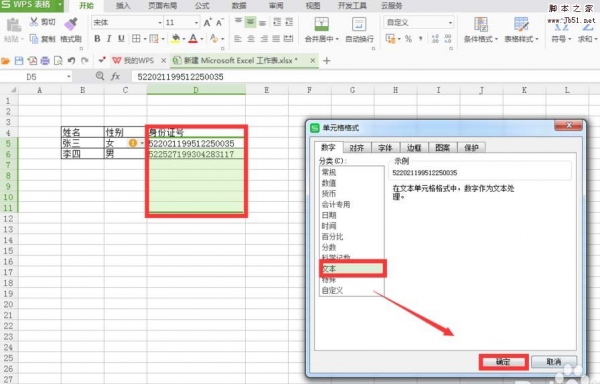Viewport: 600px width, 384px height.
Task: Open the Data (数据) ribbon tab
Action: [239, 6]
